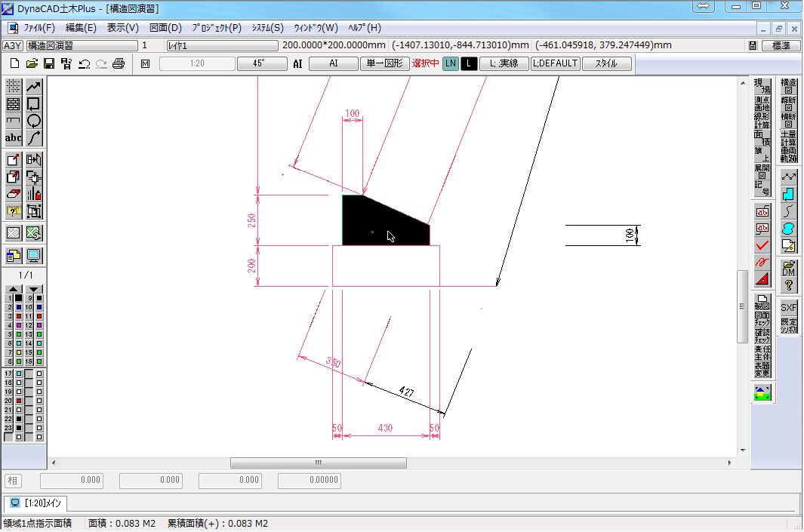Select the brick hatch pattern tool
The image size is (804, 532).
pos(14,104)
